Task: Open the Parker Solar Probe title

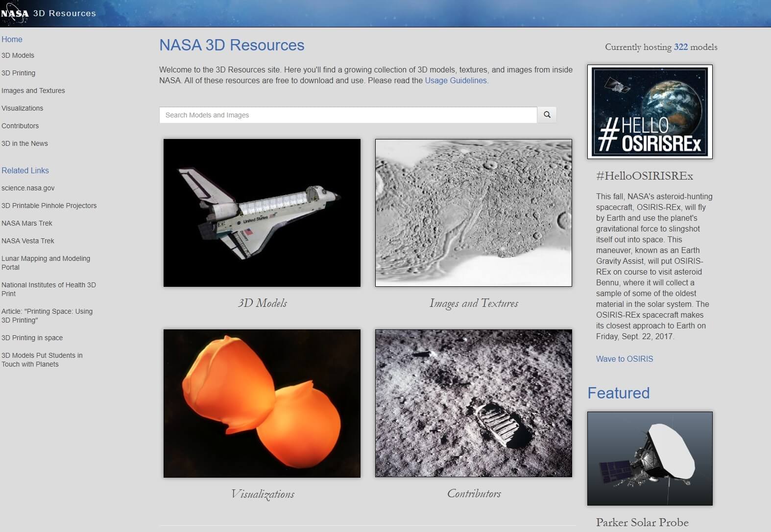Action: tap(642, 522)
